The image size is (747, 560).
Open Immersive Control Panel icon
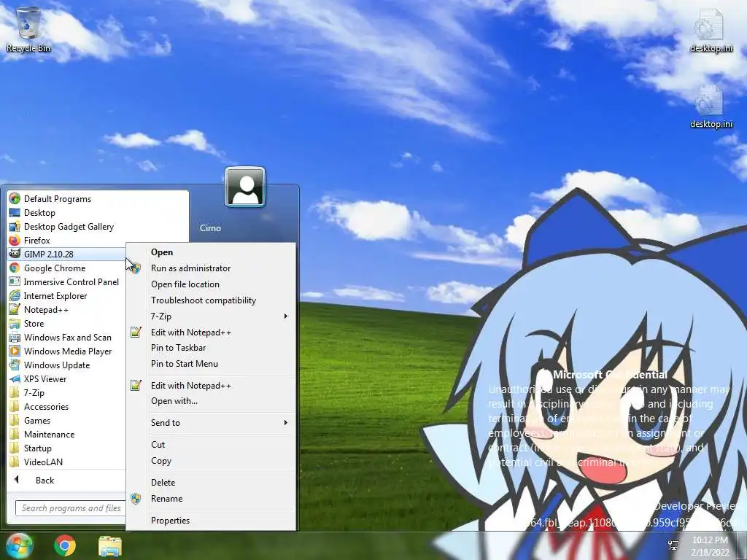tap(15, 281)
